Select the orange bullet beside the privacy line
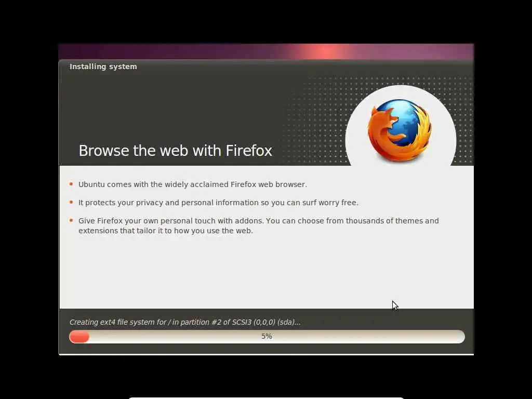532x399 pixels. 71,202
